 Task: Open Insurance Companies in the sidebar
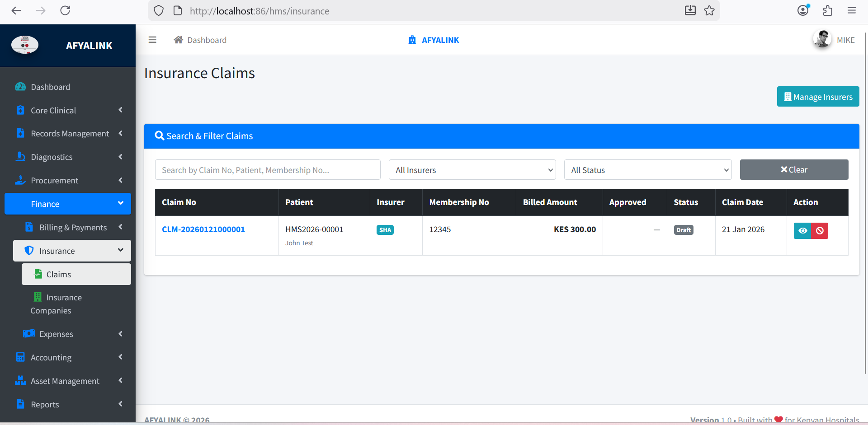pos(57,304)
